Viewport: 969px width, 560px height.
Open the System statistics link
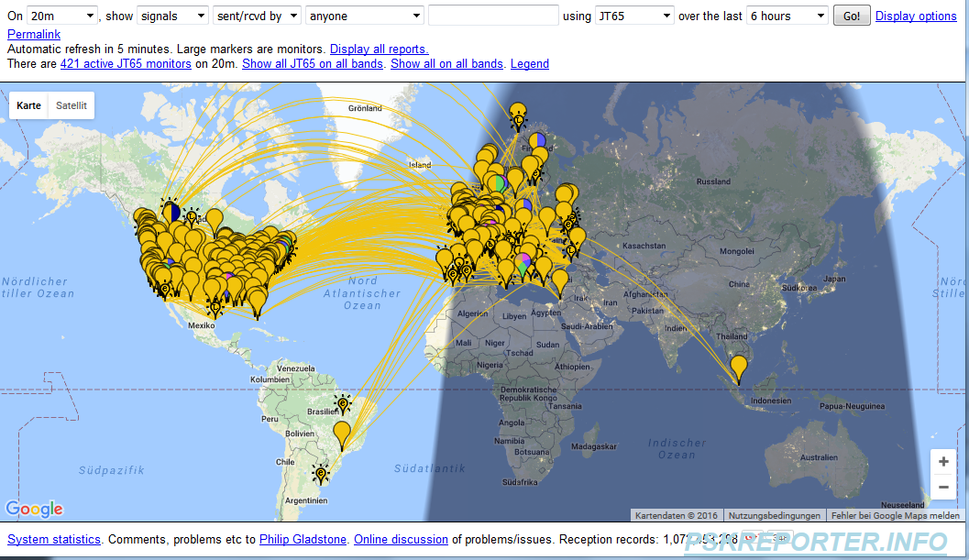coord(54,540)
